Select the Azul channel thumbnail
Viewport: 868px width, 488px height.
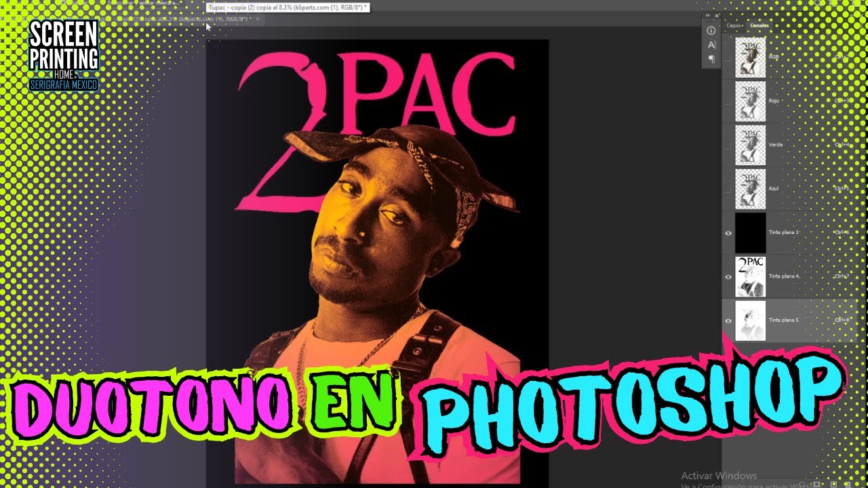pos(750,189)
